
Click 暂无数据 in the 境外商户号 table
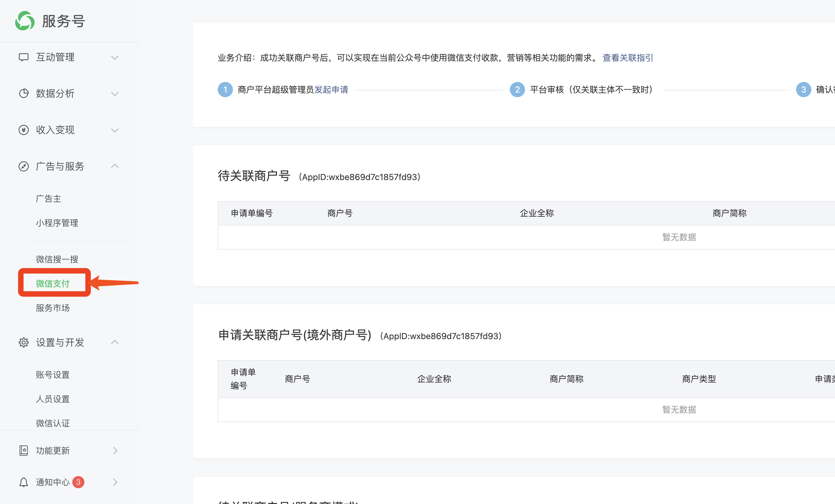(x=679, y=410)
